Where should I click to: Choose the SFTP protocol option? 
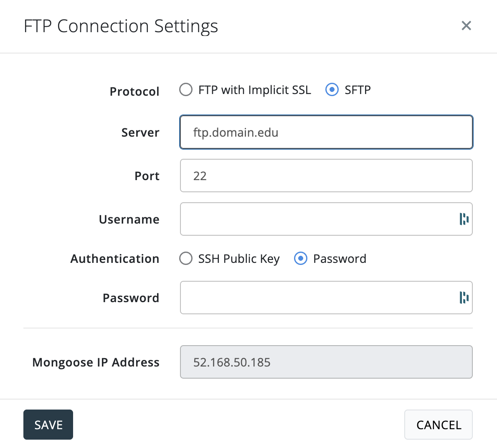coord(332,90)
